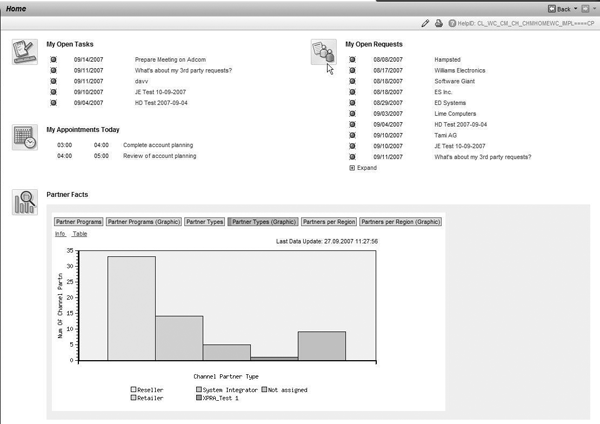600x424 pixels.
Task: Click the Not assigned legend swatch
Action: pyautogui.click(x=264, y=389)
